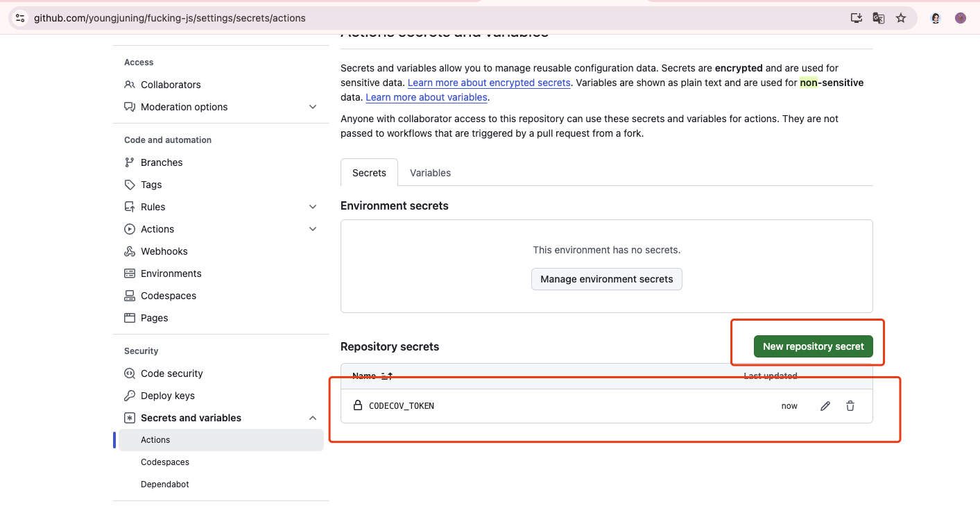This screenshot has height=506, width=980.
Task: Click the Webhooks icon in sidebar
Action: click(130, 251)
